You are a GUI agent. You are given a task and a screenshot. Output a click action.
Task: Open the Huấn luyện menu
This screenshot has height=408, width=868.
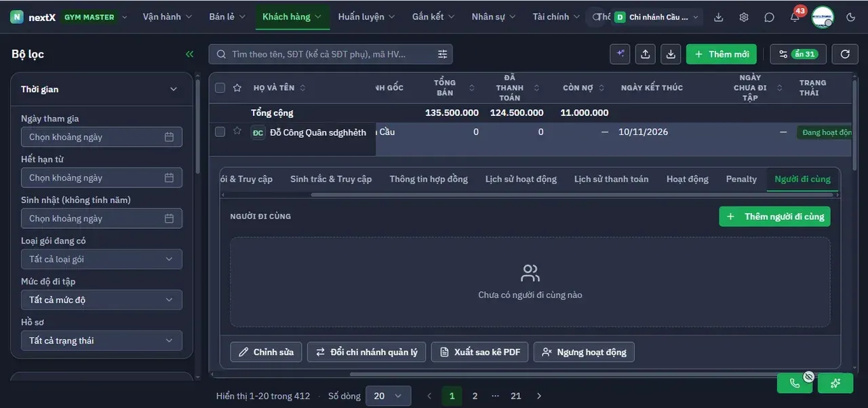tap(367, 17)
